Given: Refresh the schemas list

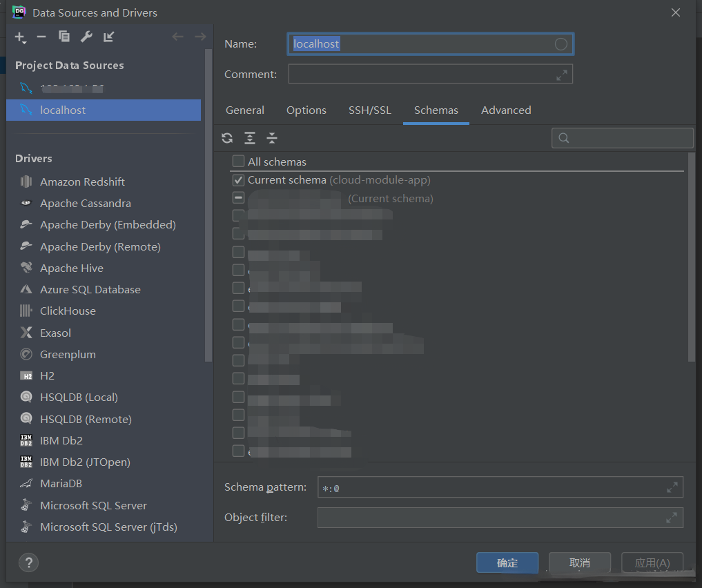Looking at the screenshot, I should click(x=227, y=138).
